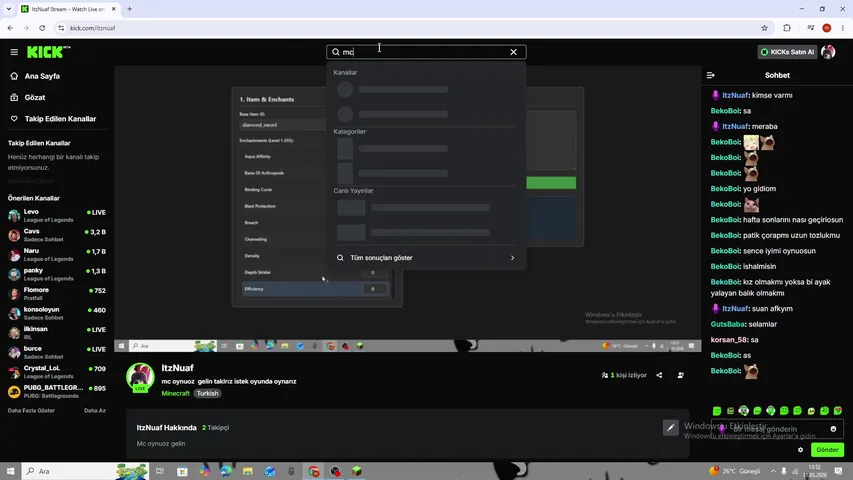
Task: Click Windows taskbar search box Ara
Action: 85,471
